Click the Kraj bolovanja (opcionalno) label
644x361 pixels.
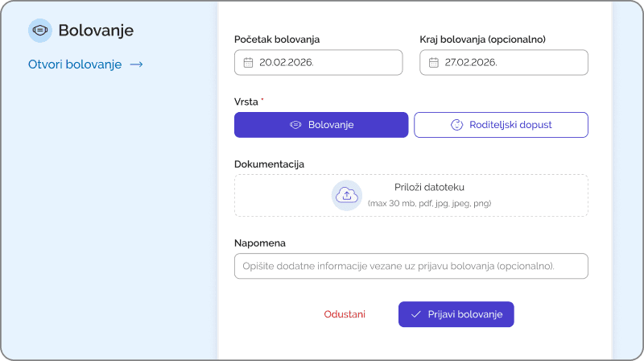(482, 39)
